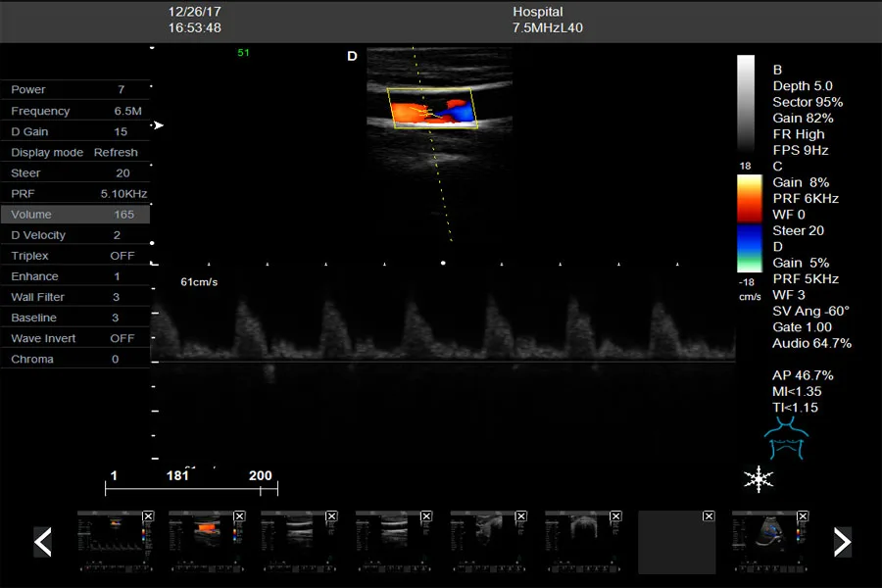Click the focus arrow marker on depth scale
Viewport: 882px width, 588px height.
158,125
